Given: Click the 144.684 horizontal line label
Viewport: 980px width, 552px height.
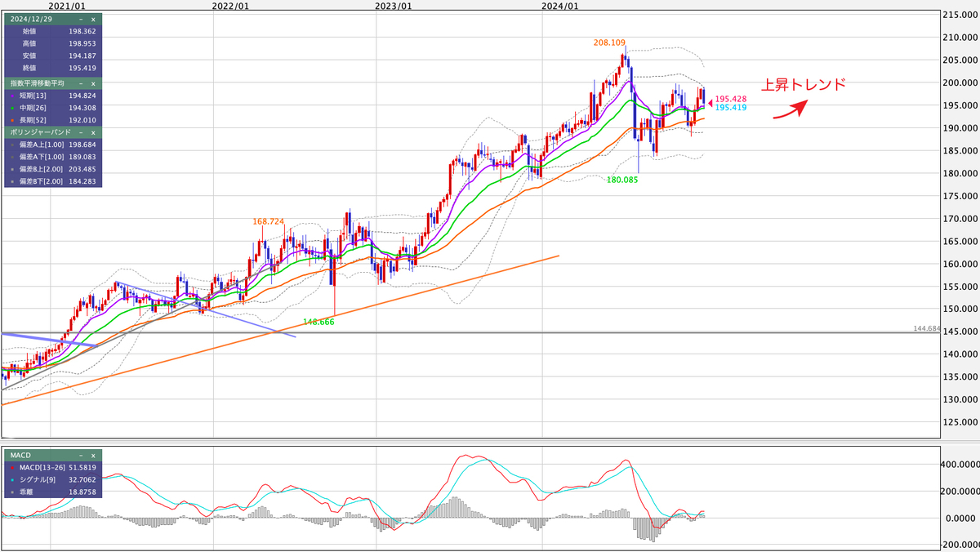Looking at the screenshot, I should 927,328.
